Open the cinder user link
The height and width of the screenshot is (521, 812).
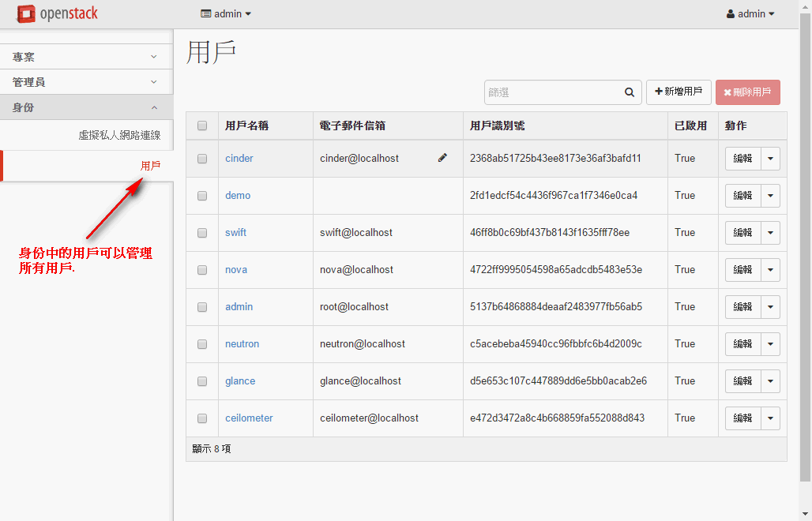[x=239, y=159]
